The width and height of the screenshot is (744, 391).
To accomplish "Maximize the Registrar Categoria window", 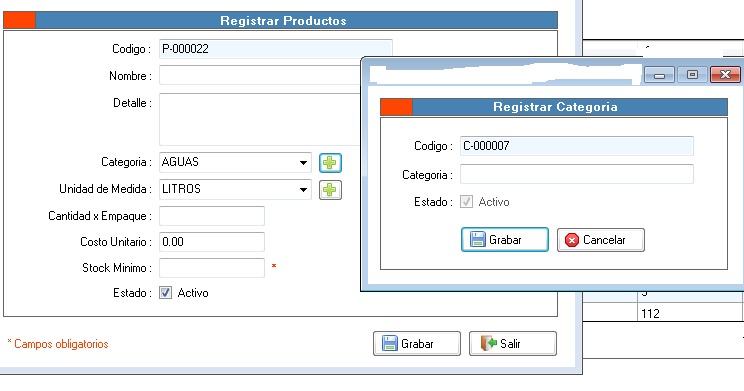I will tap(692, 75).
